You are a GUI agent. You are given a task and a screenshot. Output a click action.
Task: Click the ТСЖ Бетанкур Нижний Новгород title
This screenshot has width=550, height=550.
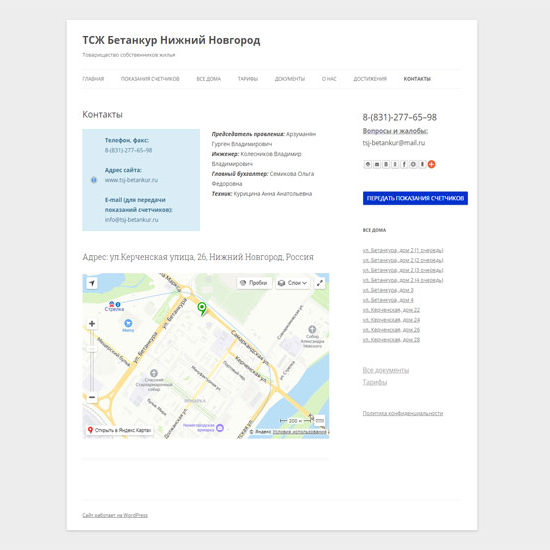click(171, 40)
